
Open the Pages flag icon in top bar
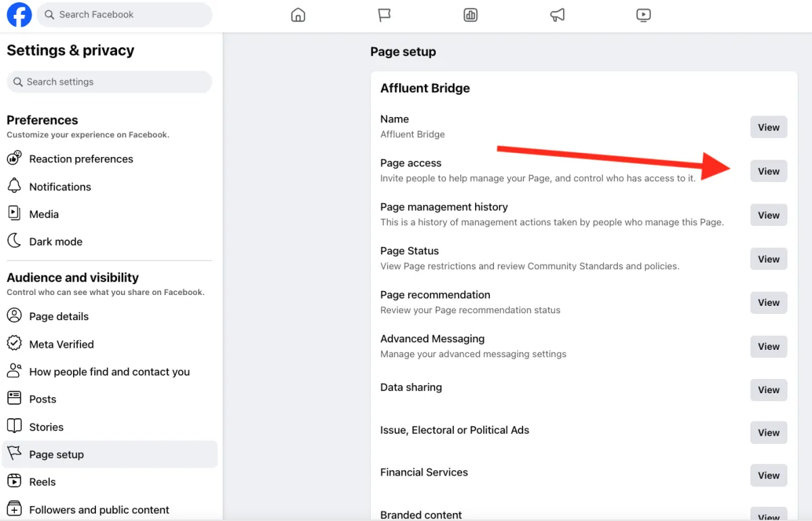384,15
